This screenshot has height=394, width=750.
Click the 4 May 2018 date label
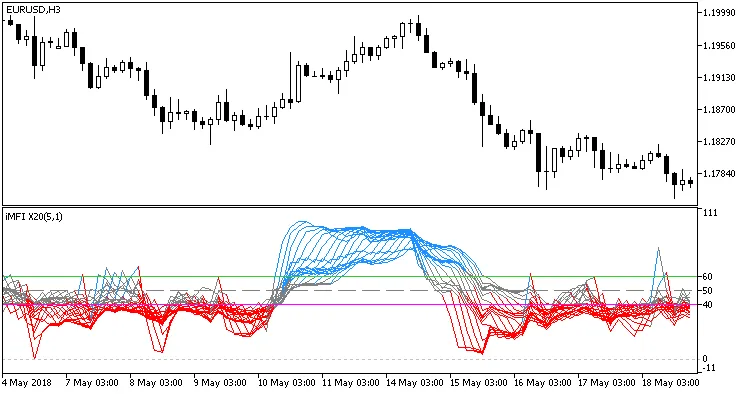(27, 383)
